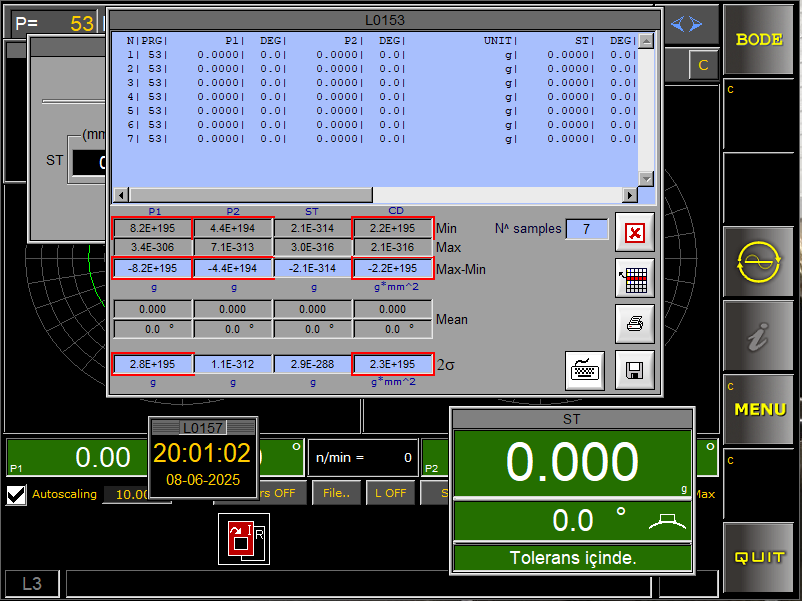Viewport: 802px width, 601px height.
Task: Click the list scroll down arrow
Action: [647, 179]
